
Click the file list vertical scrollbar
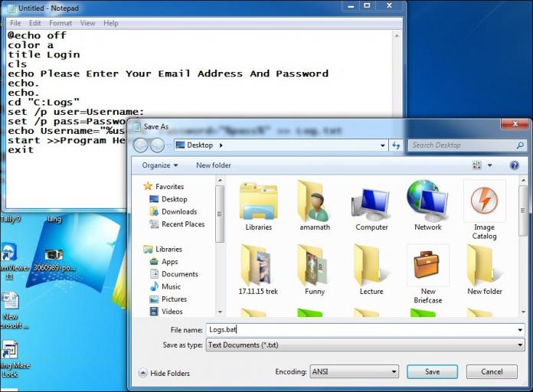pos(523,245)
